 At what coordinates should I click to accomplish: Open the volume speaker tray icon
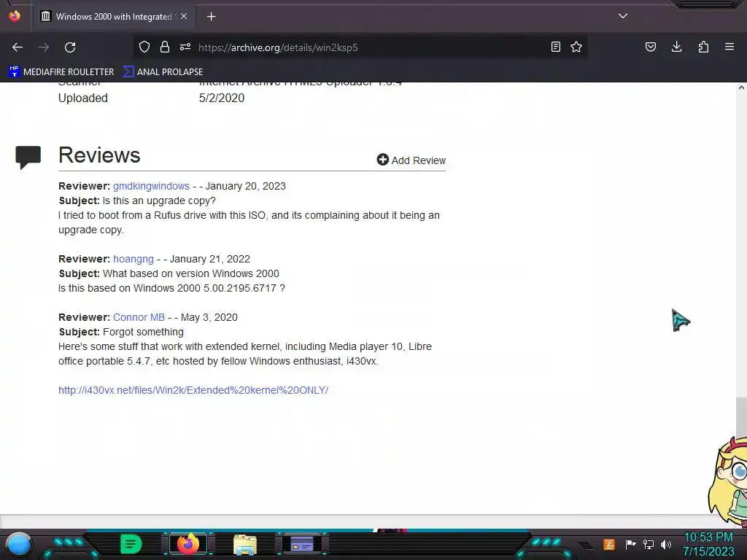666,544
